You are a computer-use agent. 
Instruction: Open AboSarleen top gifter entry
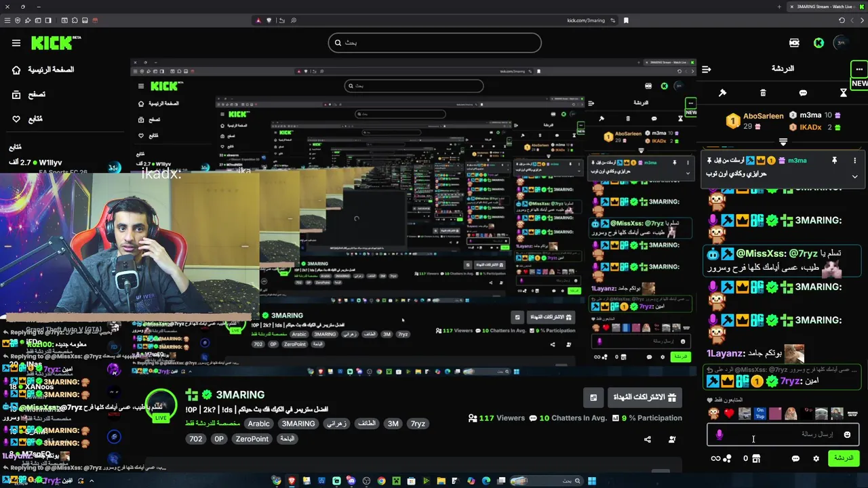click(x=754, y=121)
